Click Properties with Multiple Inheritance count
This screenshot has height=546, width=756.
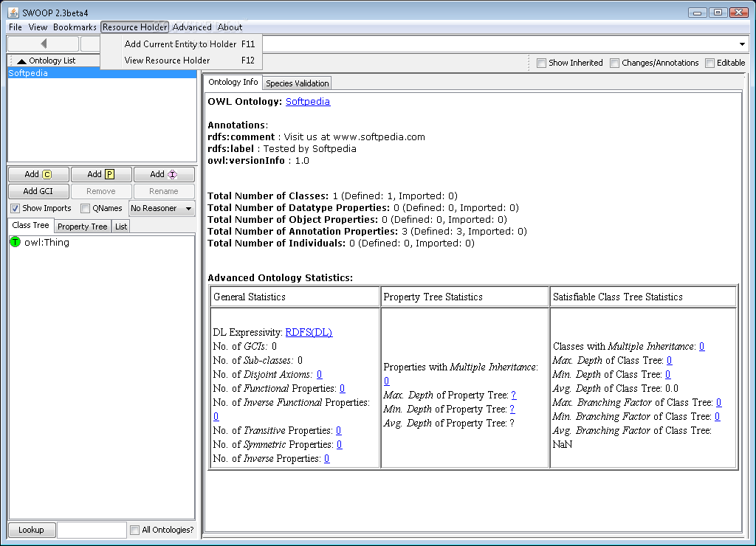pyautogui.click(x=387, y=381)
